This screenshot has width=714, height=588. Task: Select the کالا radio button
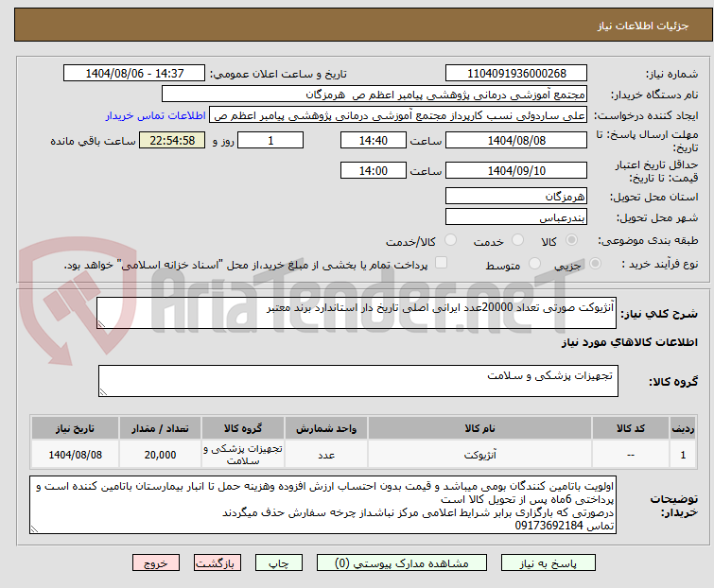(571, 240)
